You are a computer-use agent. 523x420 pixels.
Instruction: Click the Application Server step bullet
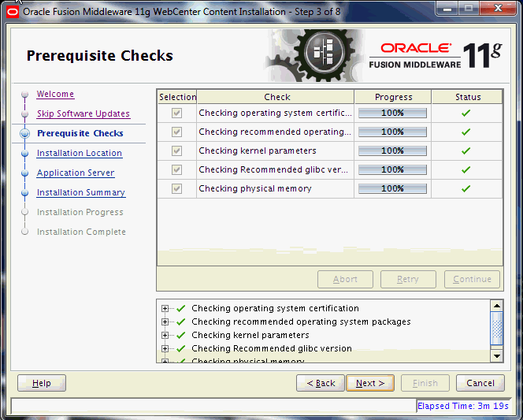(24, 173)
